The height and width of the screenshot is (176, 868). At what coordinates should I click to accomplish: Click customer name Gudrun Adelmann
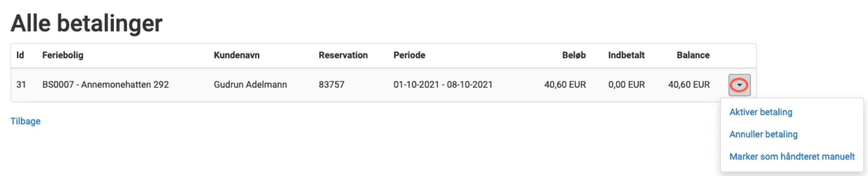[x=250, y=85]
